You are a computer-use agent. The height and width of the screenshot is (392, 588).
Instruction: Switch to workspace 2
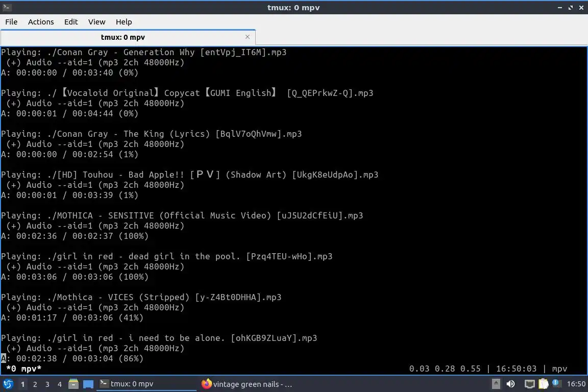pos(35,384)
